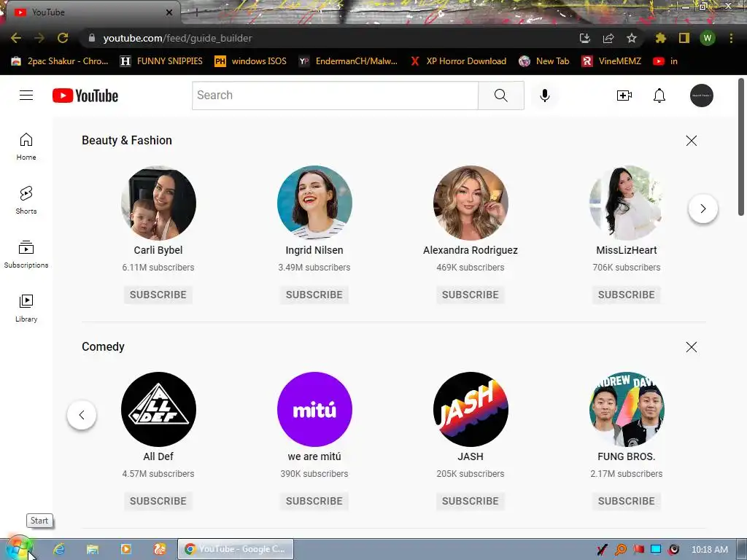
Task: Subscribe to All Def
Action: click(158, 501)
